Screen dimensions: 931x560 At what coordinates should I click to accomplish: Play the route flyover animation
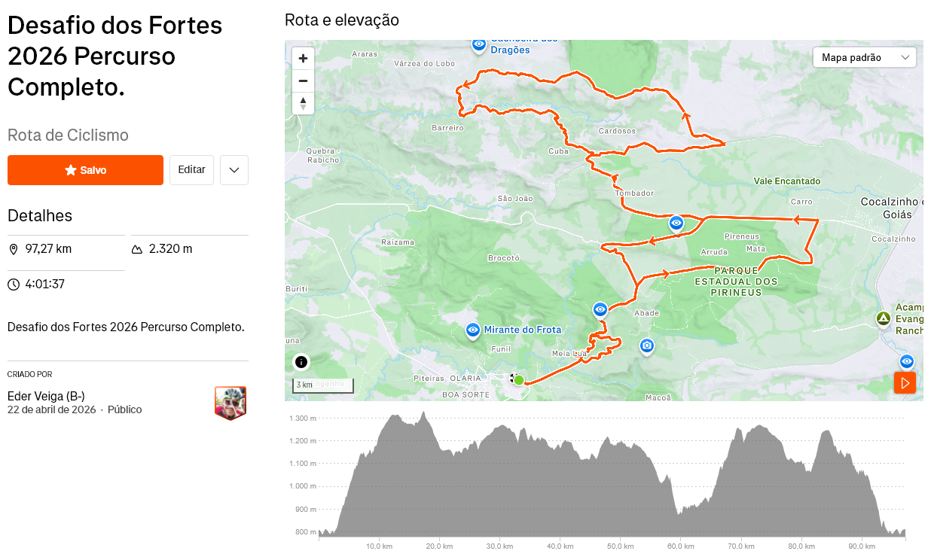(905, 382)
